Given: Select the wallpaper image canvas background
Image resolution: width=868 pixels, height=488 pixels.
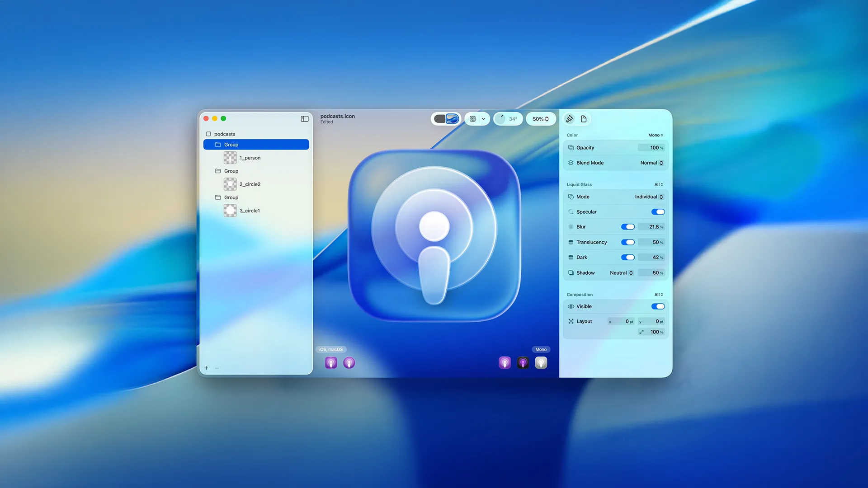Looking at the screenshot, I should click(x=453, y=119).
